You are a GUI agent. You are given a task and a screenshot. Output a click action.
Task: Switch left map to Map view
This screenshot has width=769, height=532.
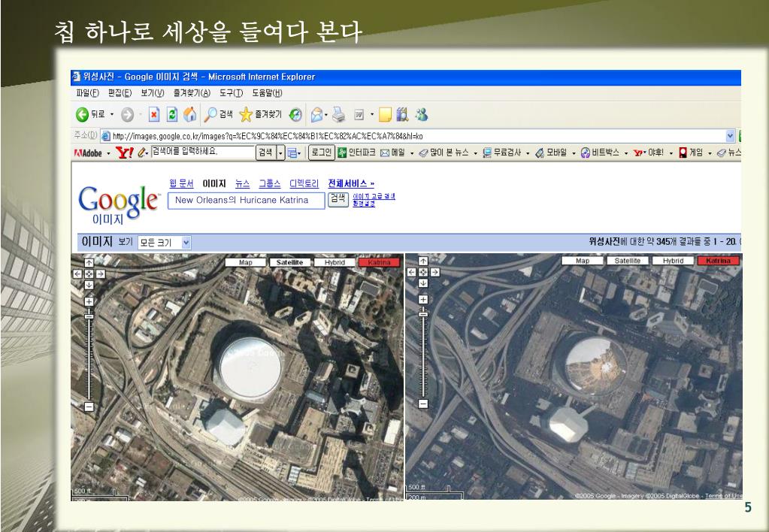(x=245, y=262)
